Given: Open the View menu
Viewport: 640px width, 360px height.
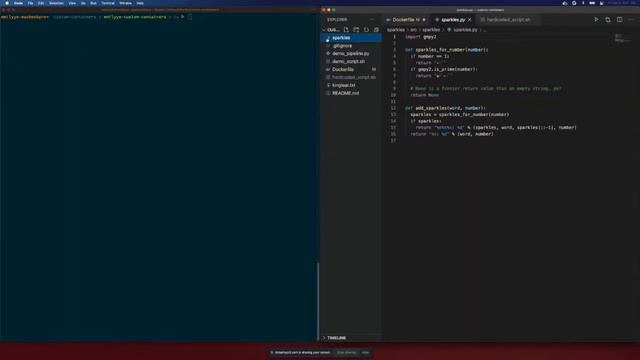Looking at the screenshot, I should [72, 3].
